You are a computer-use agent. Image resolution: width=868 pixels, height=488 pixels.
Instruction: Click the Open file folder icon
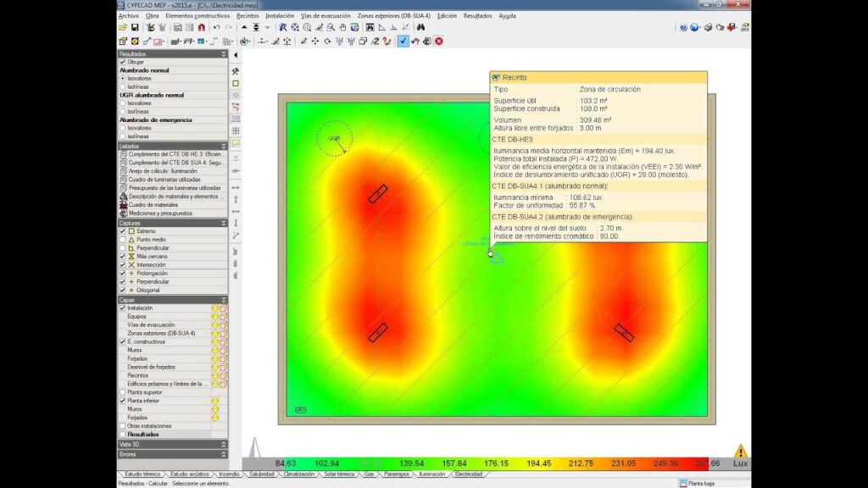[123, 27]
